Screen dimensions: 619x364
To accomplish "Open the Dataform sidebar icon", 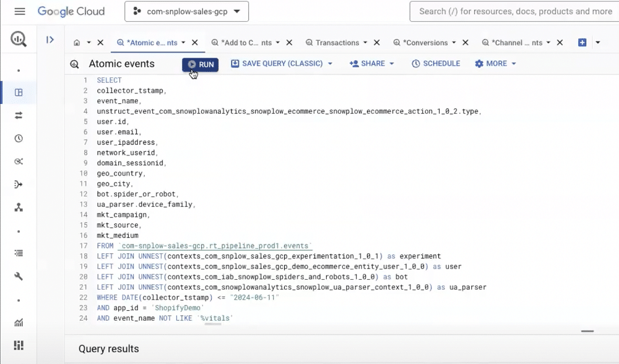I will click(19, 184).
